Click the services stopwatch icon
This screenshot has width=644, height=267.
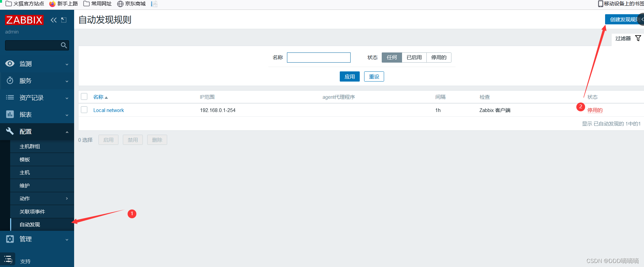coord(10,80)
